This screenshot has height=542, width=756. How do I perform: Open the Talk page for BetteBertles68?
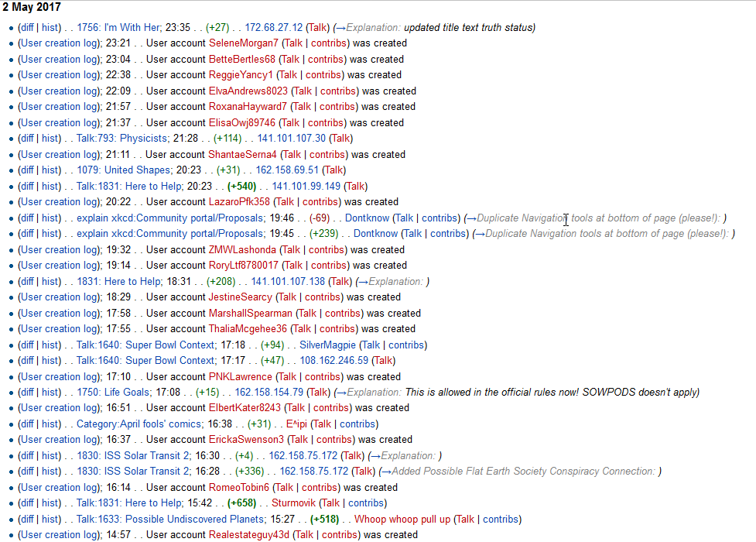point(290,60)
